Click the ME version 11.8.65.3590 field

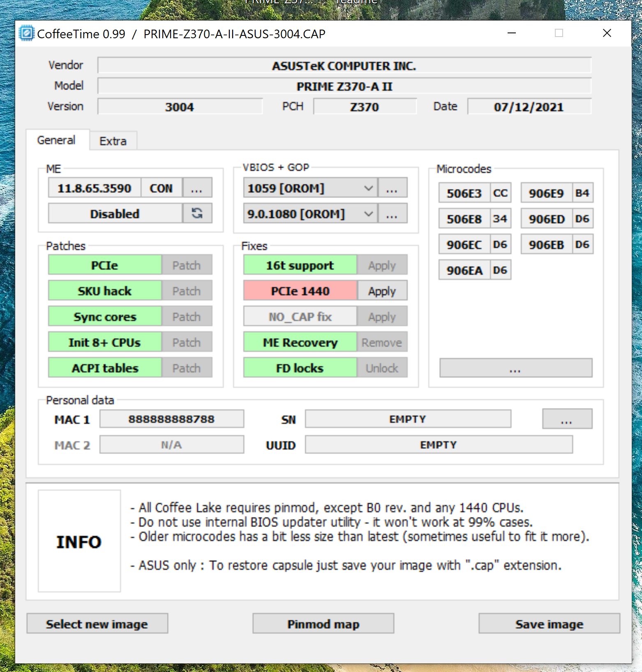click(x=95, y=188)
